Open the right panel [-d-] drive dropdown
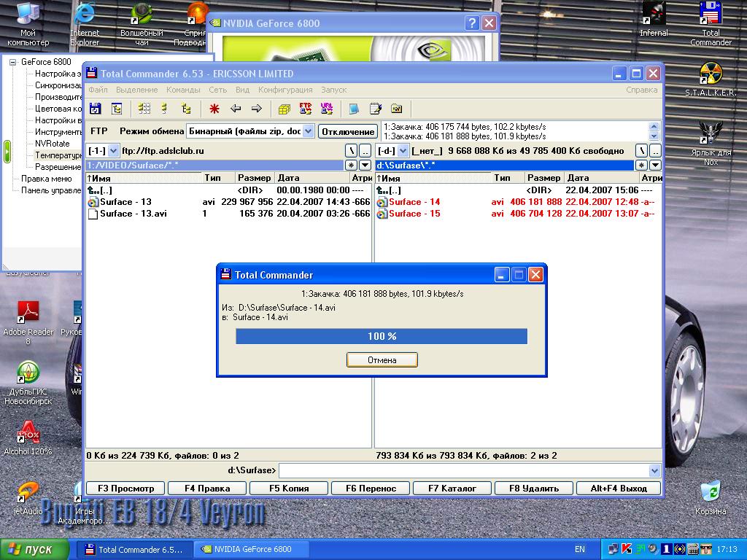Image resolution: width=747 pixels, height=560 pixels. point(403,151)
